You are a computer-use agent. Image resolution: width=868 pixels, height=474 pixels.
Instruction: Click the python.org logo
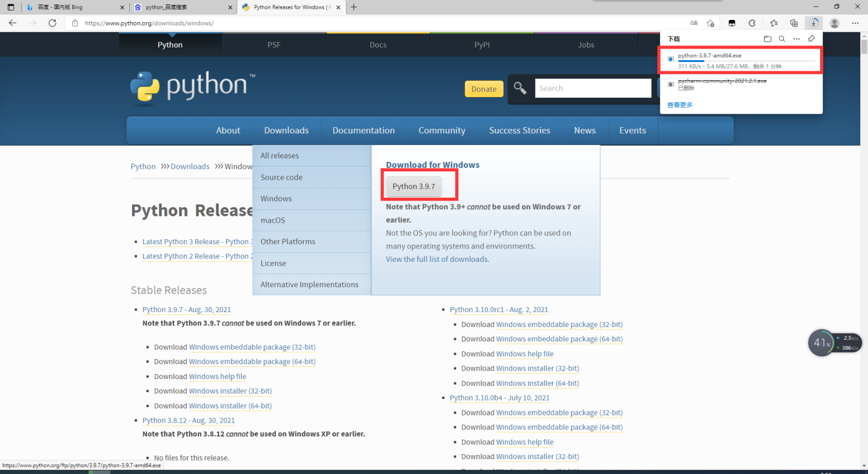193,87
